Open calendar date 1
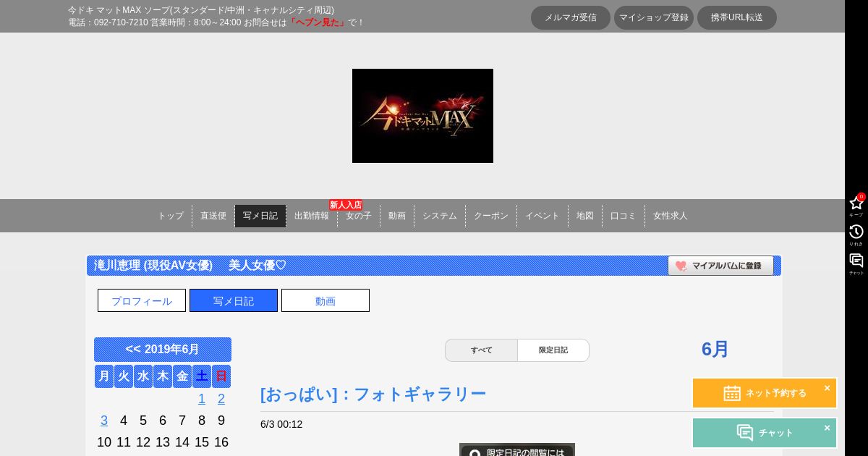This screenshot has width=868, height=456. [x=202, y=399]
